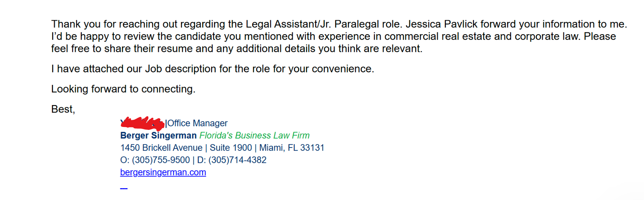Click the Office Manager title text
Screen dimensions: 644x200
197,123
